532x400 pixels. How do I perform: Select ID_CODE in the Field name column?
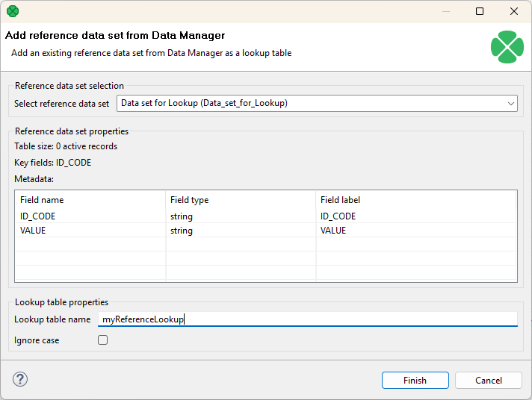[x=37, y=216]
